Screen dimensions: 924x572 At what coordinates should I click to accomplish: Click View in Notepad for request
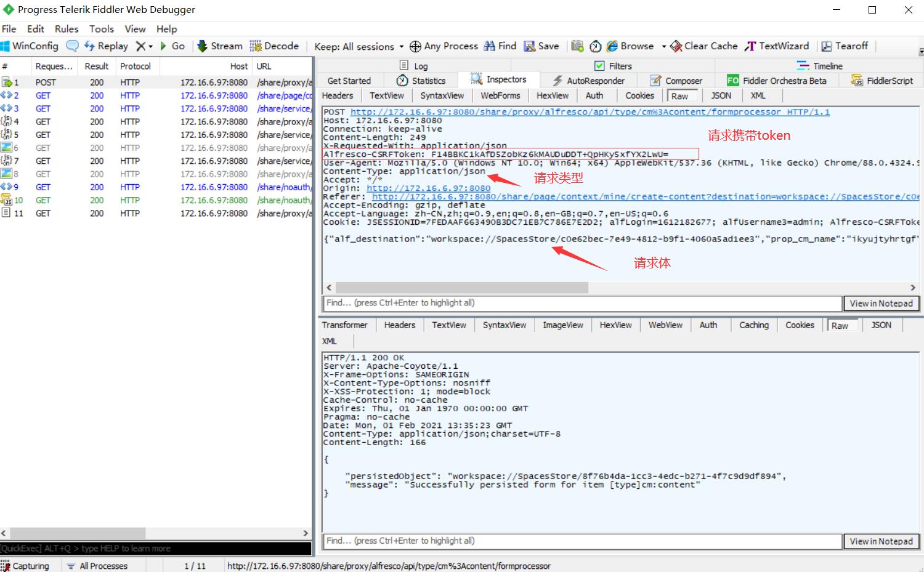click(x=881, y=304)
